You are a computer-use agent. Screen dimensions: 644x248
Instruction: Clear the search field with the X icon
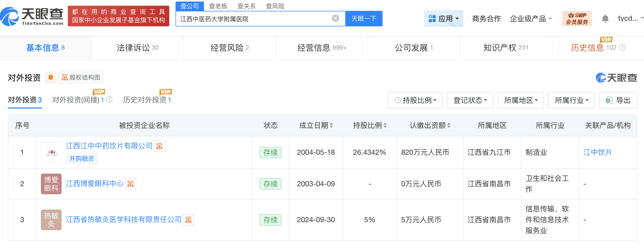click(x=335, y=18)
